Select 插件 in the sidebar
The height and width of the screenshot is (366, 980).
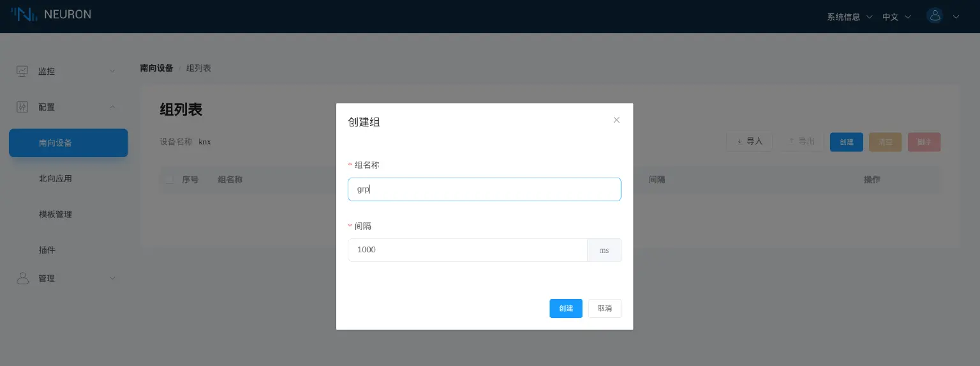point(47,250)
